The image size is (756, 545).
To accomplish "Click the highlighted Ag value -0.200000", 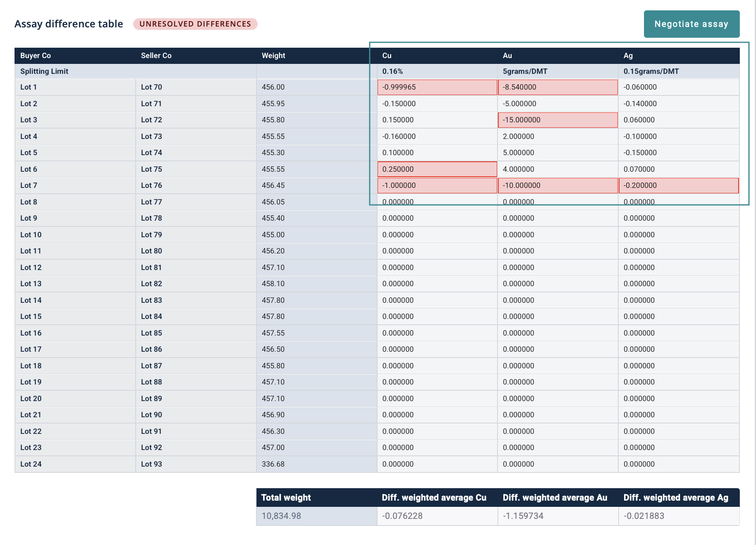I will point(678,185).
